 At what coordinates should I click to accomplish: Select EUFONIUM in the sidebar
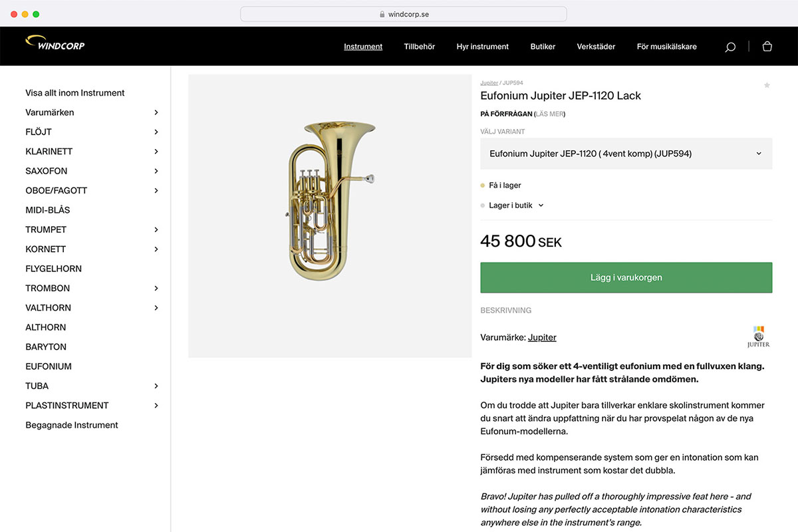[x=49, y=366]
